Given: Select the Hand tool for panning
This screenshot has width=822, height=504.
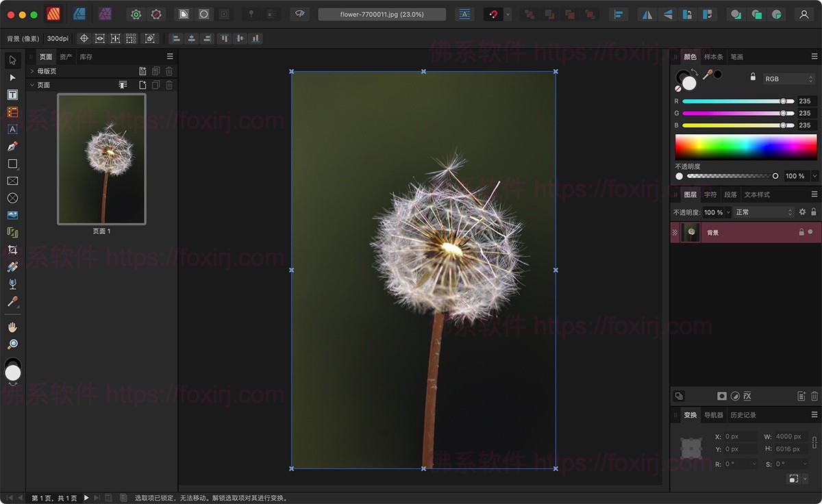Looking at the screenshot, I should tap(12, 327).
